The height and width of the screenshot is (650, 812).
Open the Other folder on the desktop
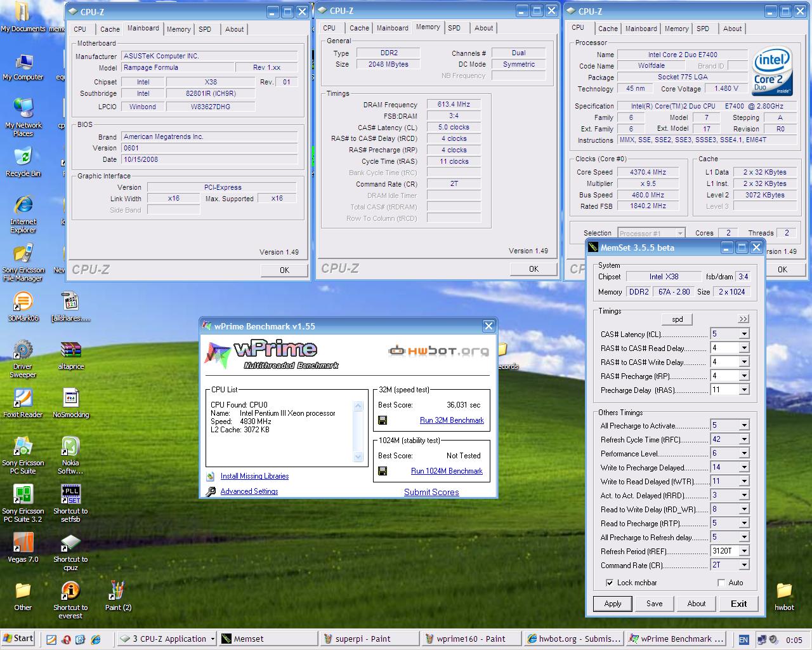point(23,596)
